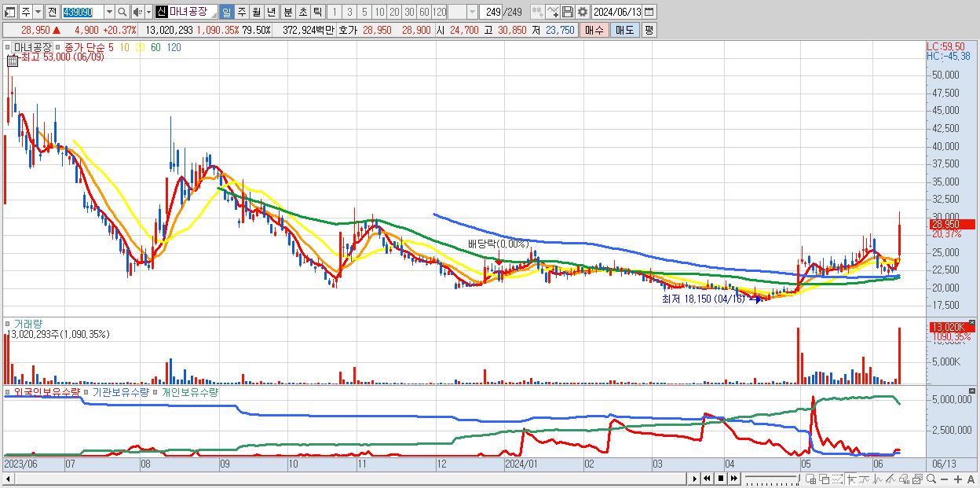
Task: Click the multi-chart picture icon in bottom toolbar
Action: pyautogui.click(x=917, y=479)
